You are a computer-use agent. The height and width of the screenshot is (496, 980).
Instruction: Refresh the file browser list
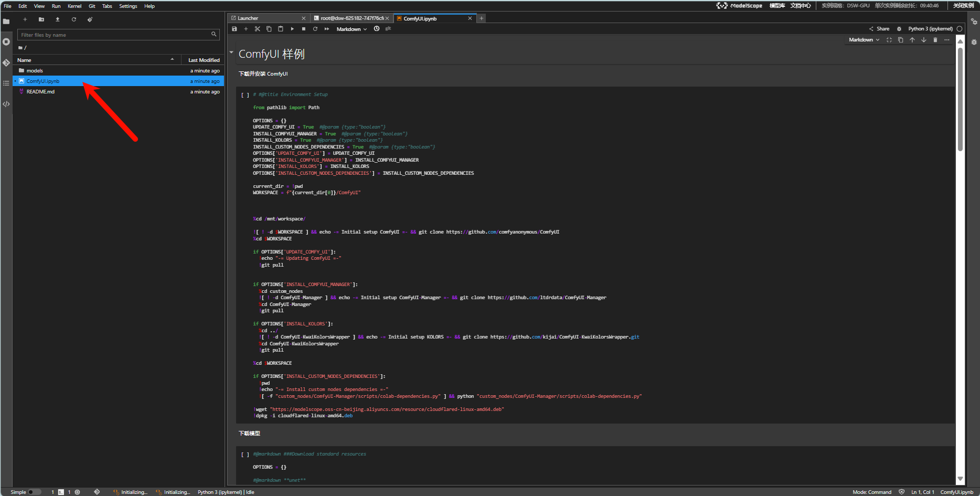click(x=74, y=19)
